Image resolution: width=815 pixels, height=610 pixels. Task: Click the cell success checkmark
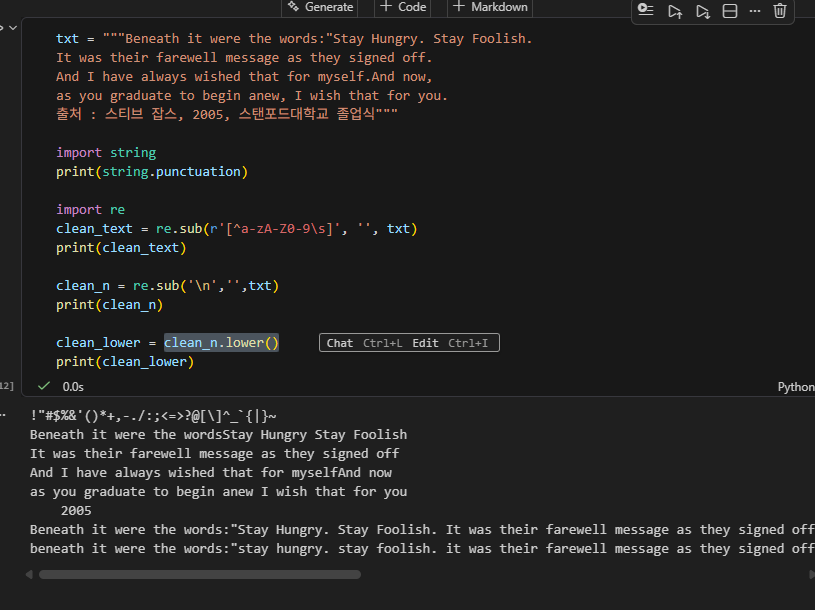click(x=44, y=386)
